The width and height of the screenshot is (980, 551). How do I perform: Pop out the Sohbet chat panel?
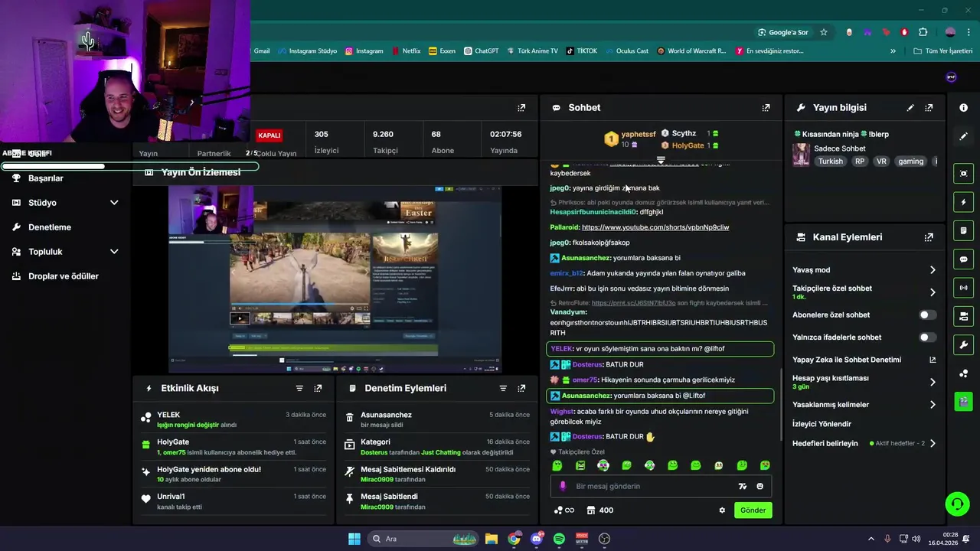766,108
